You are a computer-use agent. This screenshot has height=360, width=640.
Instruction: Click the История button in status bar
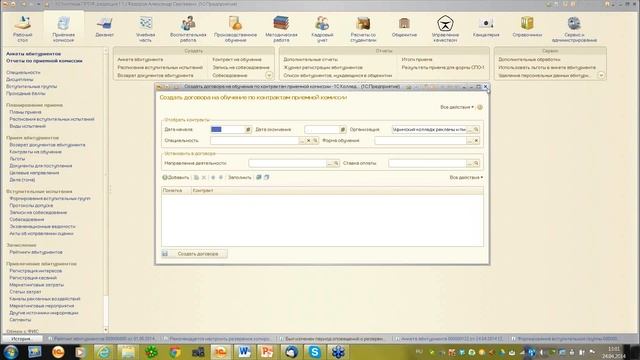[22, 339]
